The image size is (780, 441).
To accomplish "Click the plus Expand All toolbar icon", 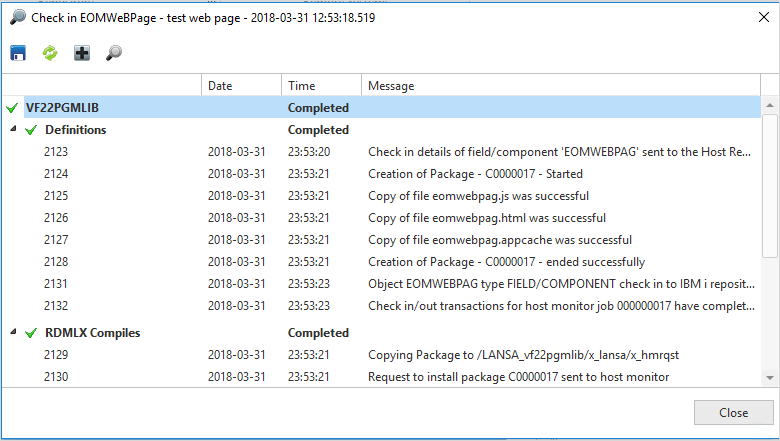I will tap(82, 53).
